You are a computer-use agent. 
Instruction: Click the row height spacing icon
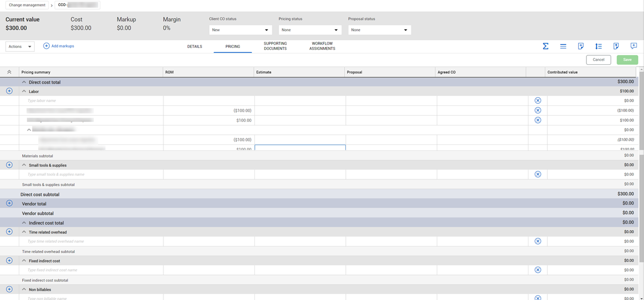coord(598,46)
